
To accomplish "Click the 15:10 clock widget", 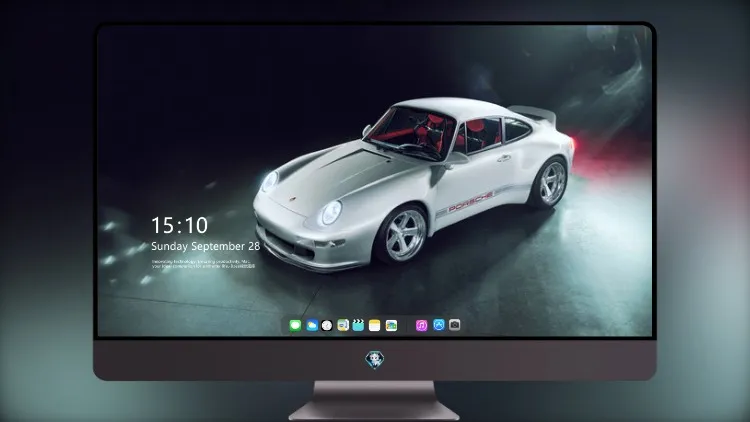I will click(x=180, y=225).
